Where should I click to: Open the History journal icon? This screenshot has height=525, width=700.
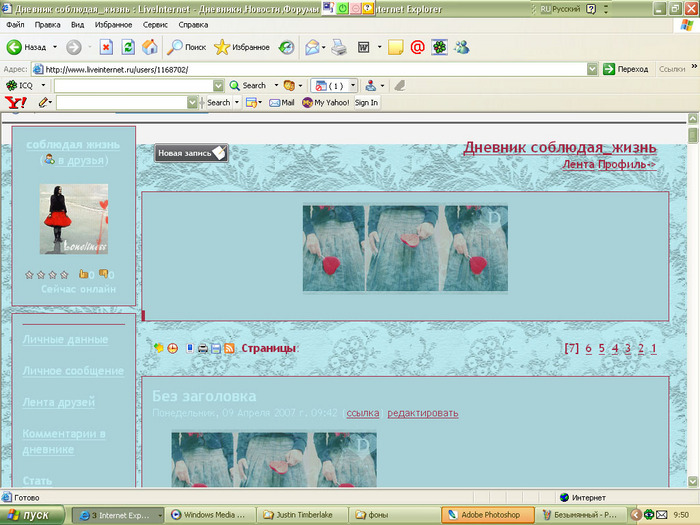286,47
